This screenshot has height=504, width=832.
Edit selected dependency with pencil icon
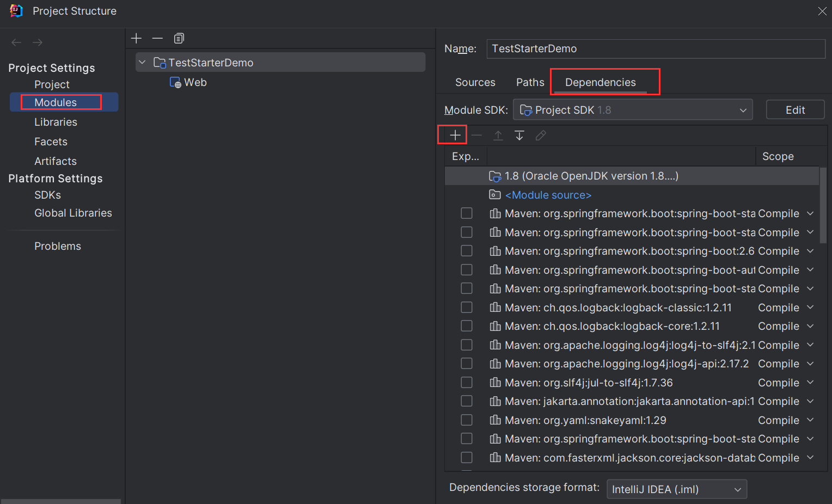(x=541, y=135)
